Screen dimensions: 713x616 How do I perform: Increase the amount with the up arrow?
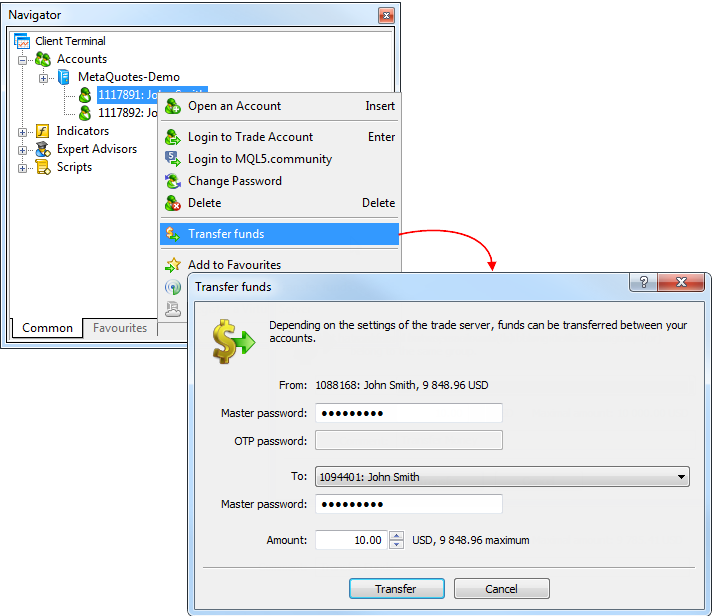pyautogui.click(x=397, y=536)
